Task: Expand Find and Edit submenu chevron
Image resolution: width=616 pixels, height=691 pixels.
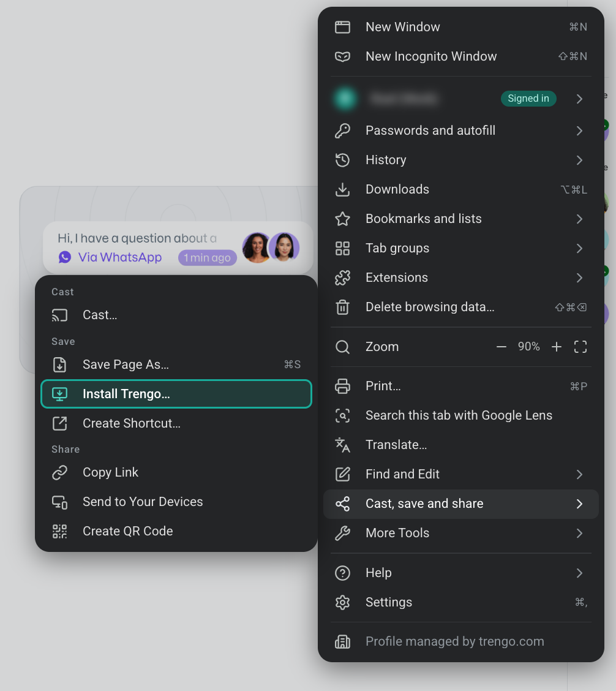Action: (579, 475)
